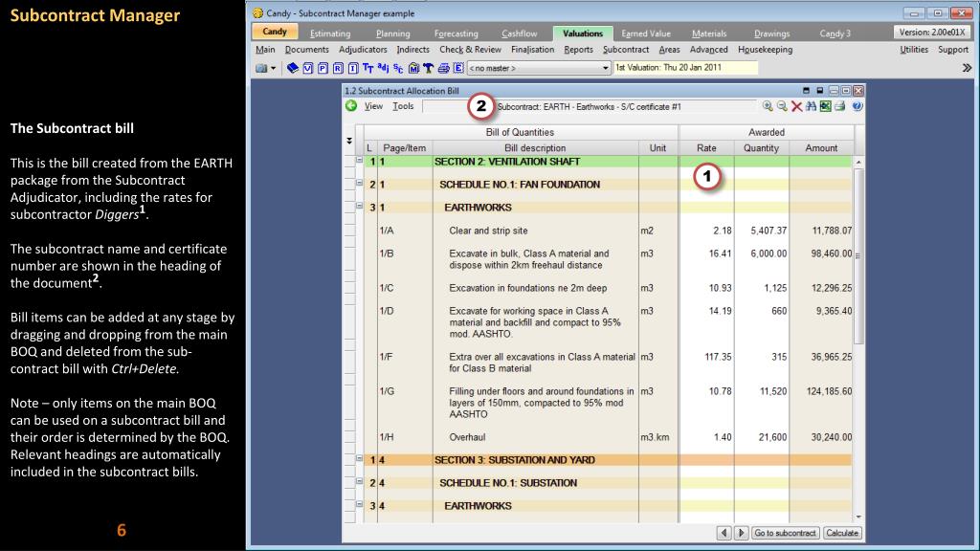Click the Version: 2.00e01X button
The image size is (980, 551).
coord(932,32)
